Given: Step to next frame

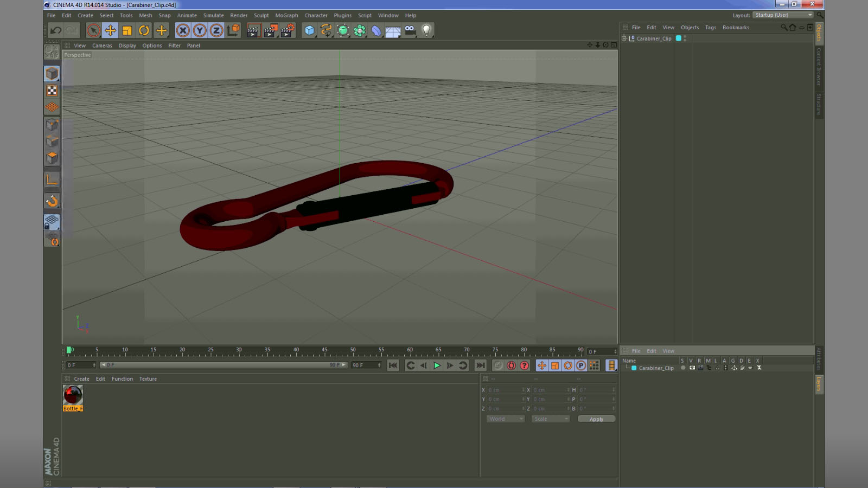Looking at the screenshot, I should point(450,365).
